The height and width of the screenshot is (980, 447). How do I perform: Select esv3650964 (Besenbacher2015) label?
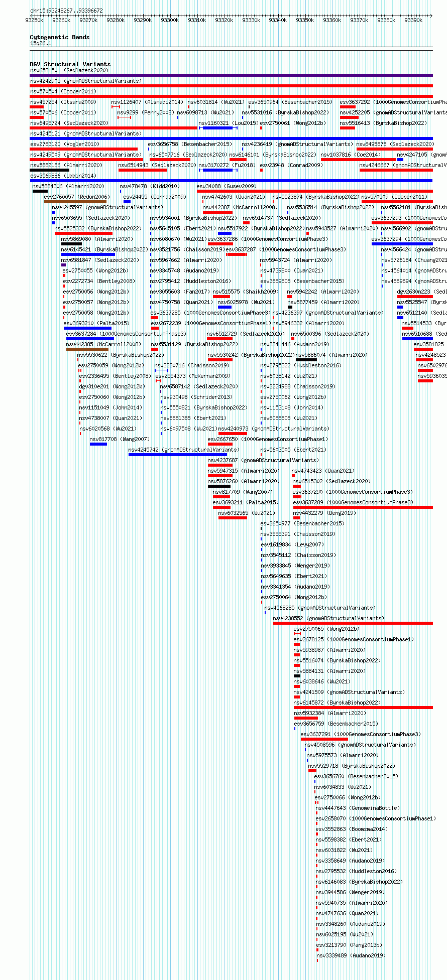click(290, 102)
